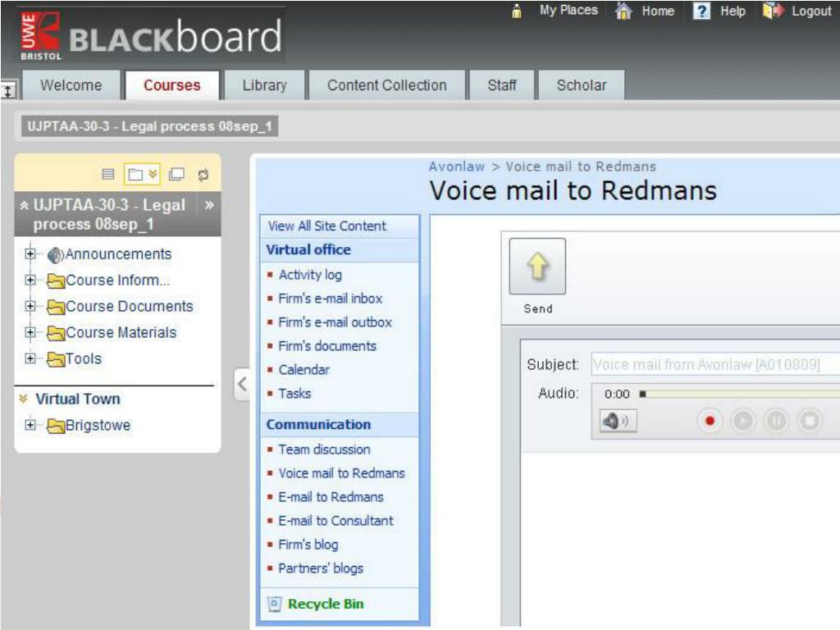Click the audio pause button

point(777,421)
